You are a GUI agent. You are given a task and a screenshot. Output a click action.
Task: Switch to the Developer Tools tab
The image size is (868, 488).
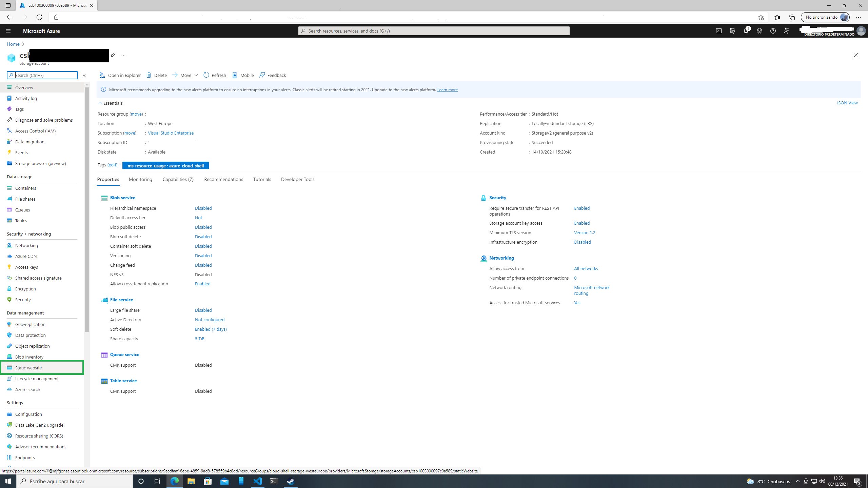[298, 179]
